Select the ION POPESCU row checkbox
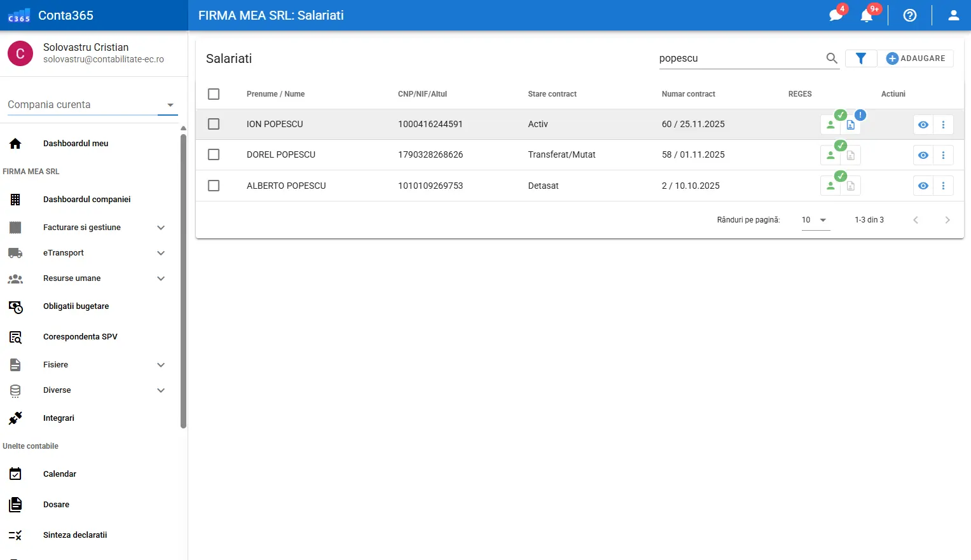Viewport: 971px width, 560px height. click(214, 124)
